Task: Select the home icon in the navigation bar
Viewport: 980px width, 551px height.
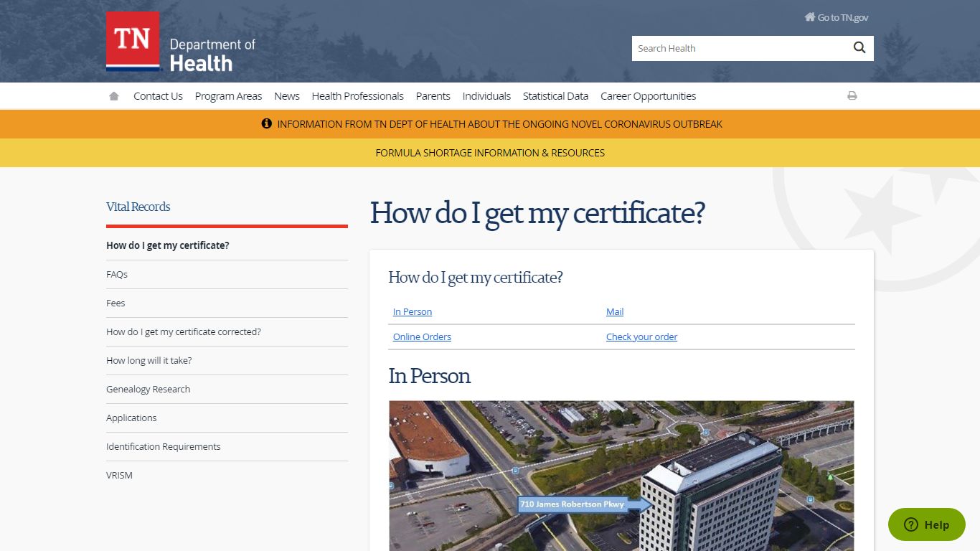Action: point(113,95)
